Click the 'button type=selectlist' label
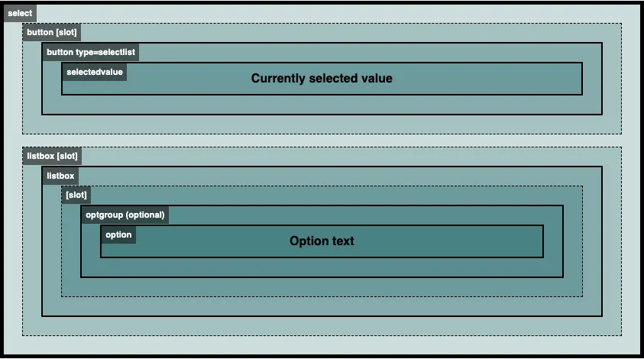This screenshot has width=644, height=359. [91, 52]
